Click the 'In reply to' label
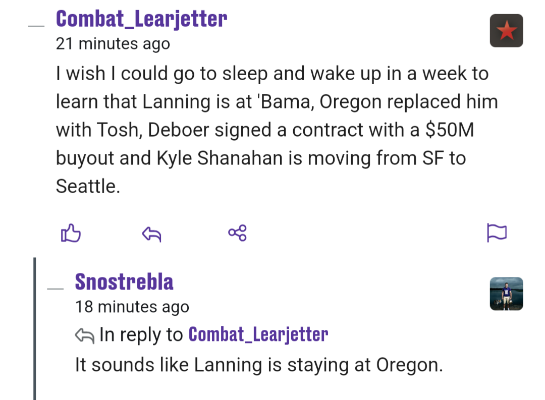The width and height of the screenshot is (545, 400). tap(141, 335)
